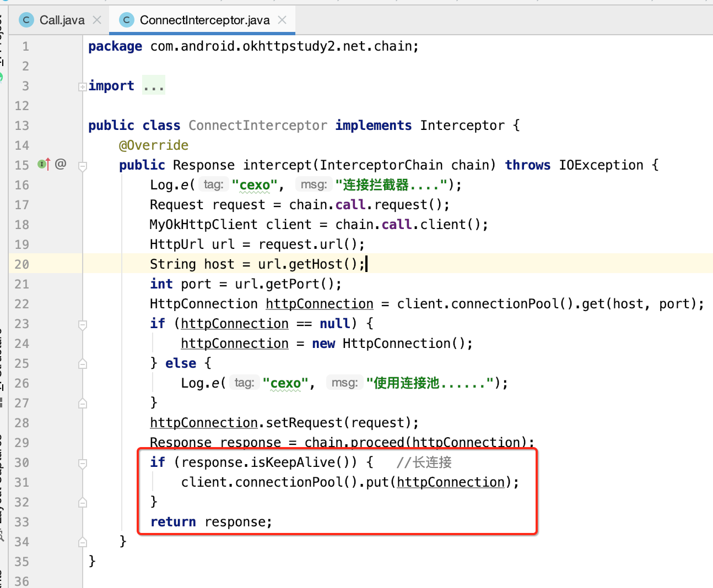
Task: Click MyOkHttpClient type on line 18
Action: (203, 225)
